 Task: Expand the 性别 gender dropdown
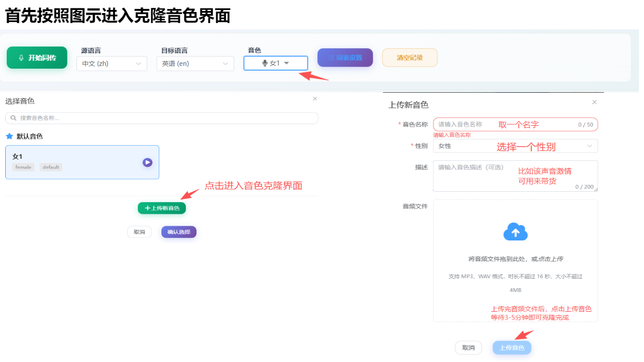pyautogui.click(x=515, y=146)
